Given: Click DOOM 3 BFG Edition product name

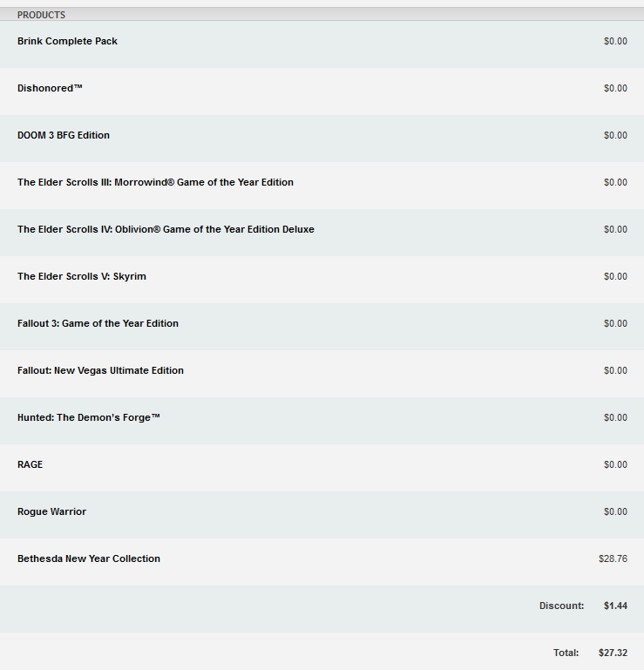Looking at the screenshot, I should [64, 135].
